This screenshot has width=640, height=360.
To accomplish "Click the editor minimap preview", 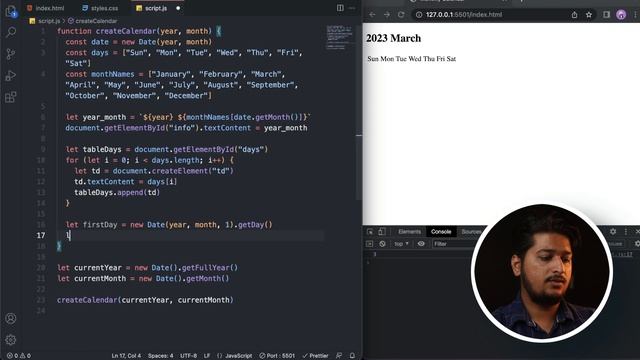I will [340, 38].
